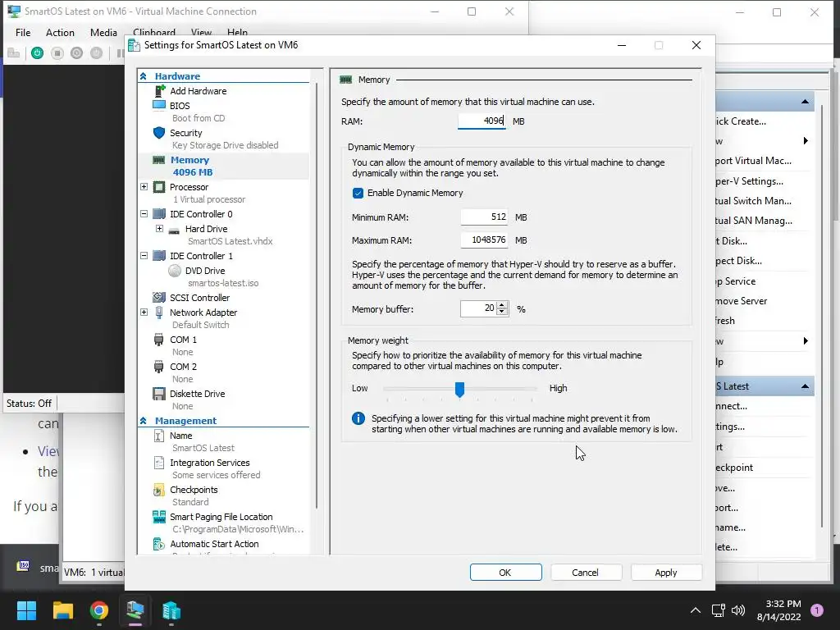840x630 pixels.
Task: Open Hyper-V Manager from the taskbar
Action: click(171, 610)
